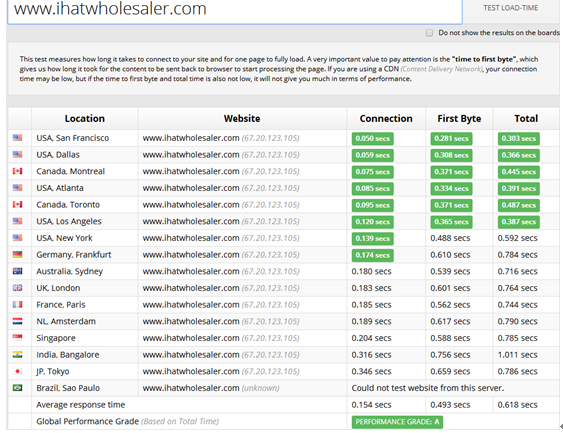Click the 0.120 secs connection badge
The width and height of the screenshot is (563, 433).
[373, 222]
